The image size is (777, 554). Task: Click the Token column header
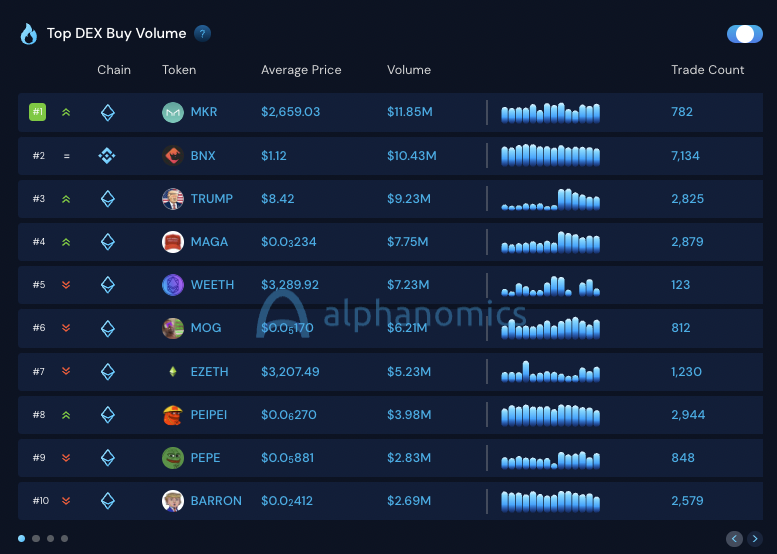point(179,70)
